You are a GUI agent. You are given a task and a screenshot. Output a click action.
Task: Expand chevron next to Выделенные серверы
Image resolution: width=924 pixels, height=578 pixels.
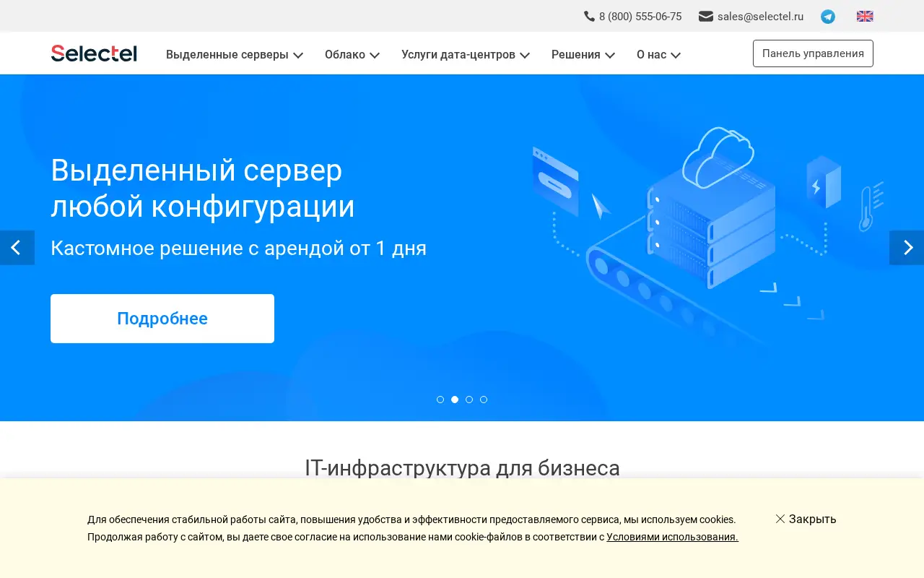pyautogui.click(x=298, y=55)
